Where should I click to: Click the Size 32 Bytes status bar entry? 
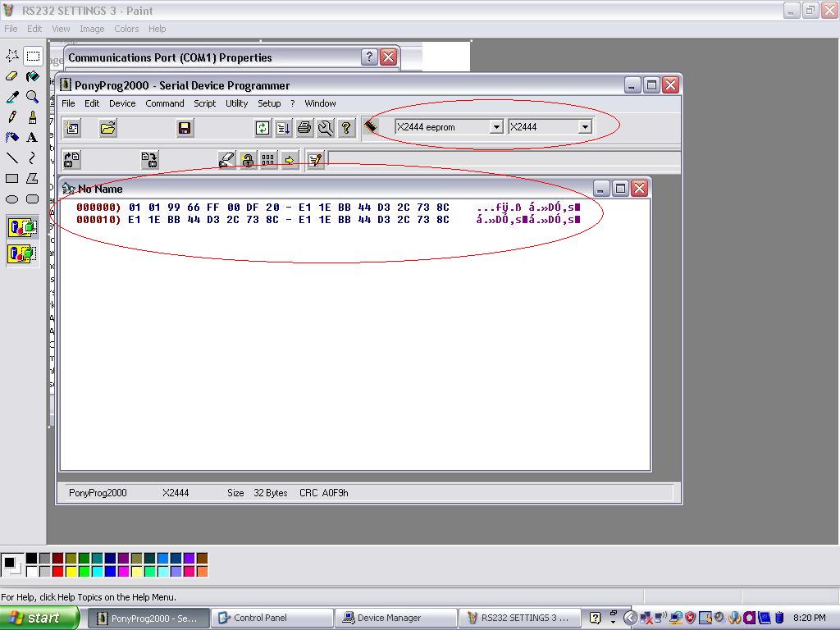257,493
